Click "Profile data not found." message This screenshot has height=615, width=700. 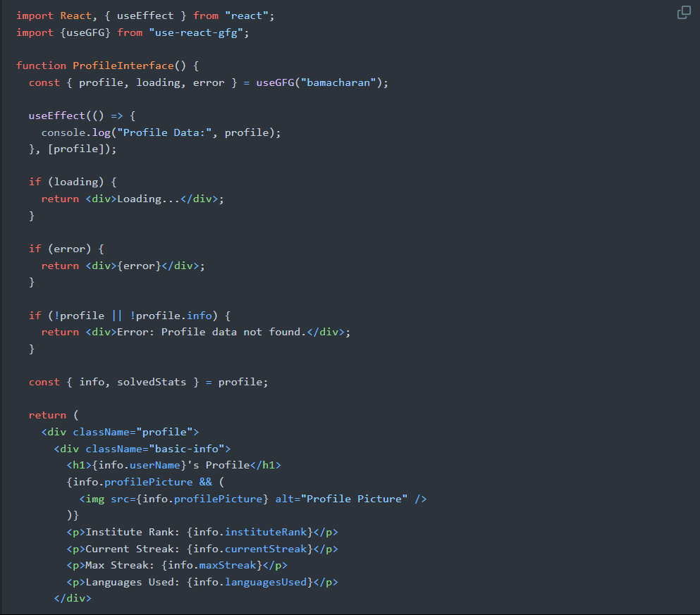233,332
